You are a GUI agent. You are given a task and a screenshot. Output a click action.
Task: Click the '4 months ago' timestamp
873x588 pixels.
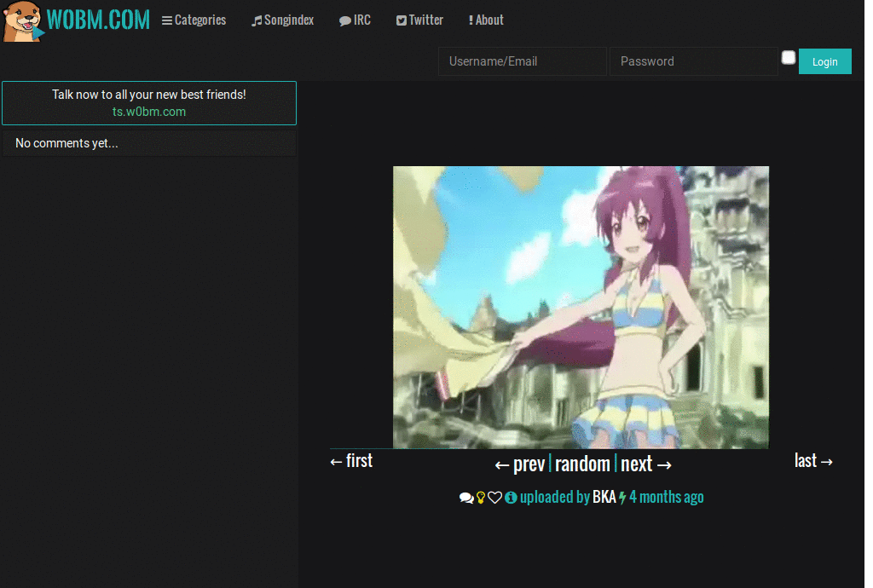tap(667, 497)
